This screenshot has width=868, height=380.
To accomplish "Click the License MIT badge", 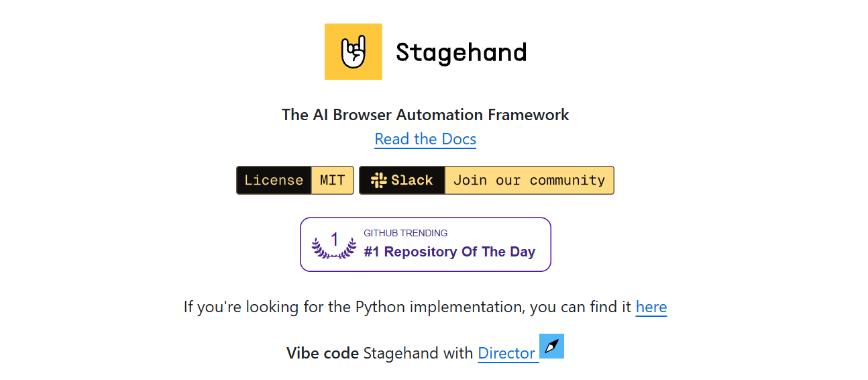I will (x=295, y=181).
